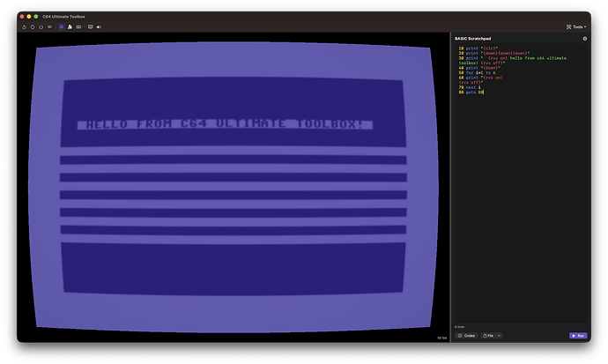Click code line 40 print "{down}"
608x364 pixels.
(479, 68)
